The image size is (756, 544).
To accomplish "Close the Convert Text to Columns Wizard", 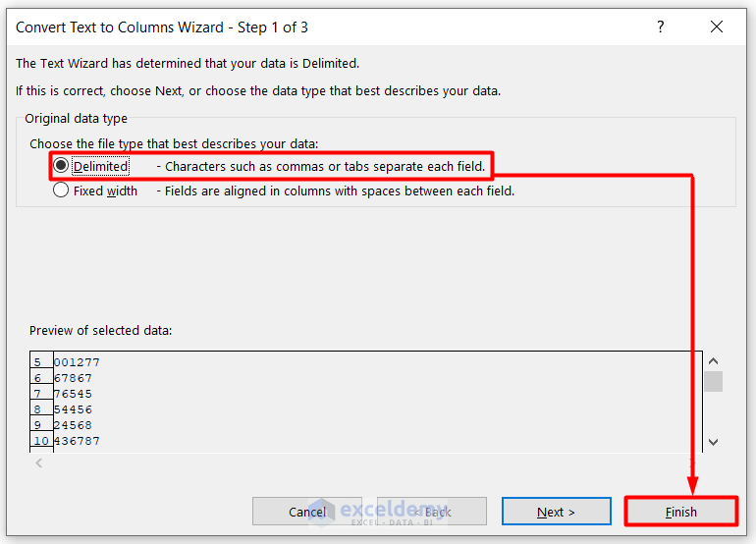I will [x=719, y=27].
